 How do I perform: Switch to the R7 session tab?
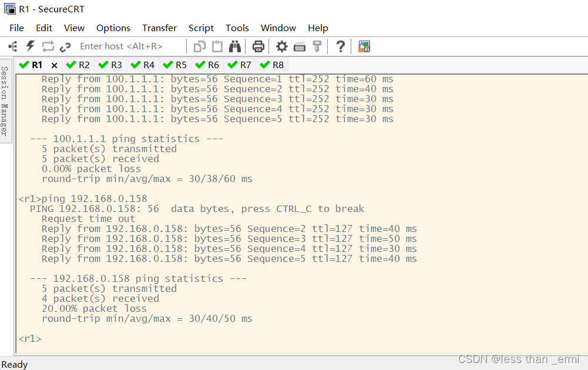click(x=240, y=65)
